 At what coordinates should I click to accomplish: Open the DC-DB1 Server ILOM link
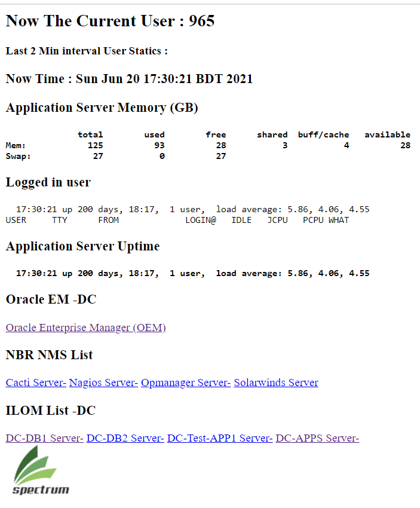pyautogui.click(x=44, y=438)
